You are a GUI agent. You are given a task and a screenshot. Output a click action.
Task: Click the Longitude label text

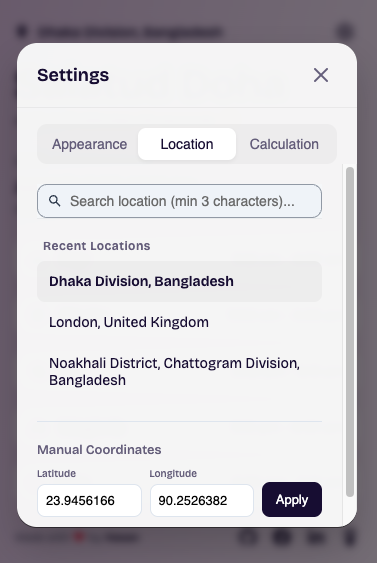(173, 473)
